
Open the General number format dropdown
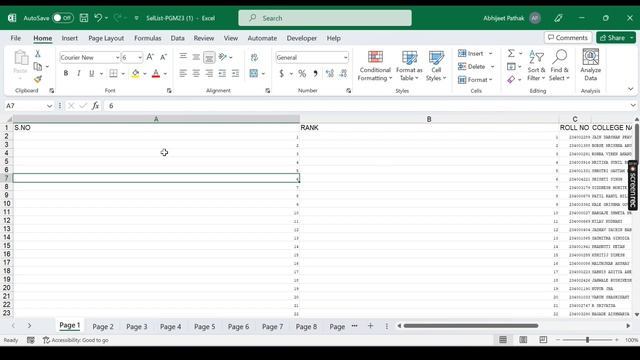pos(346,58)
